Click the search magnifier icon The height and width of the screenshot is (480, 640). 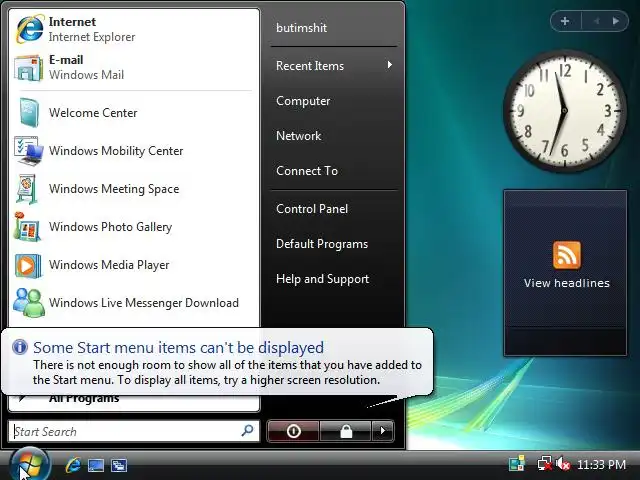[x=247, y=430]
